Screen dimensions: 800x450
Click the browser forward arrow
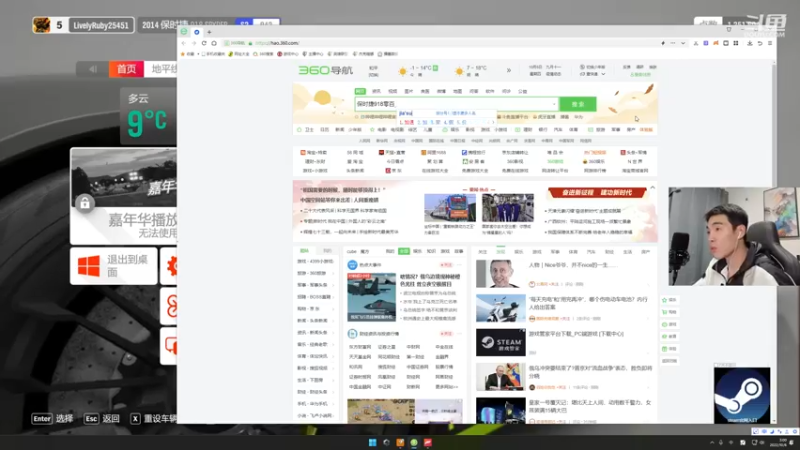(x=194, y=43)
